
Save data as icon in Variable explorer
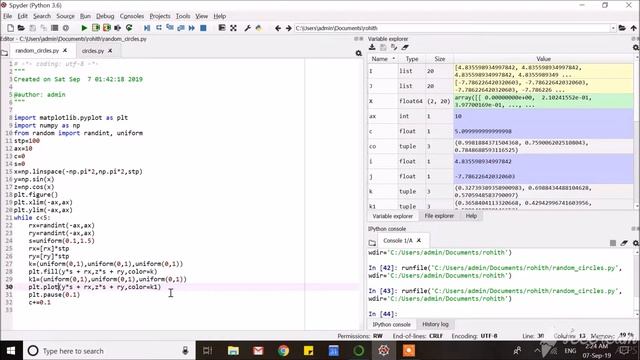[x=394, y=47]
